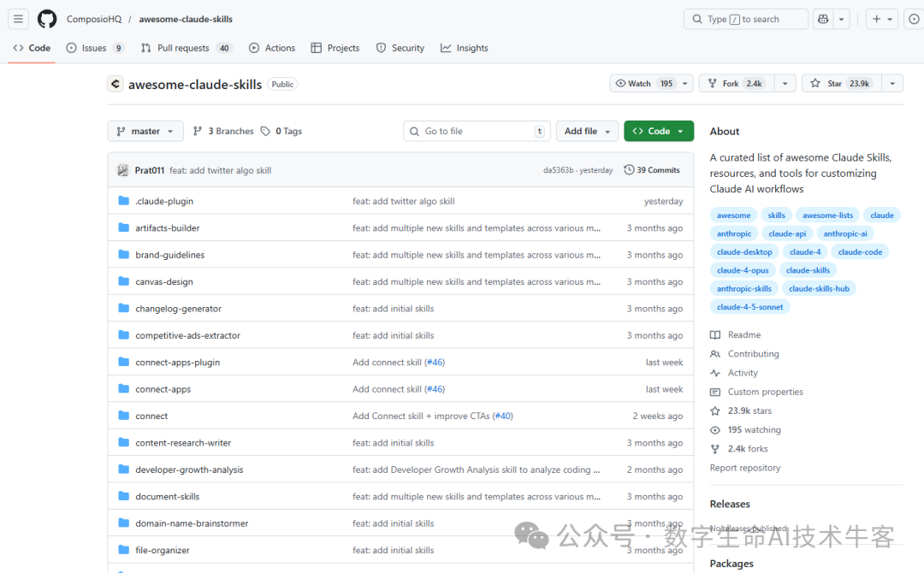The image size is (924, 573).
Task: Click the artifacts-builder folder icon
Action: coord(123,227)
